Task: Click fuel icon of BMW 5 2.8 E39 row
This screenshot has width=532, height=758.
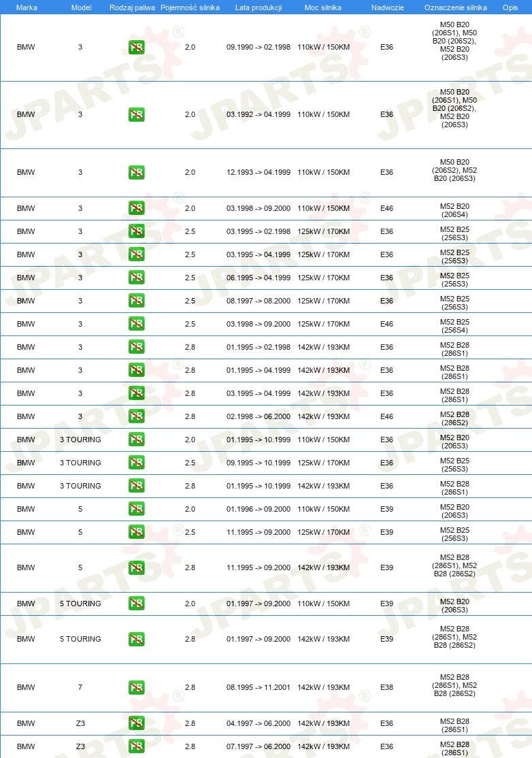Action: pos(137,568)
